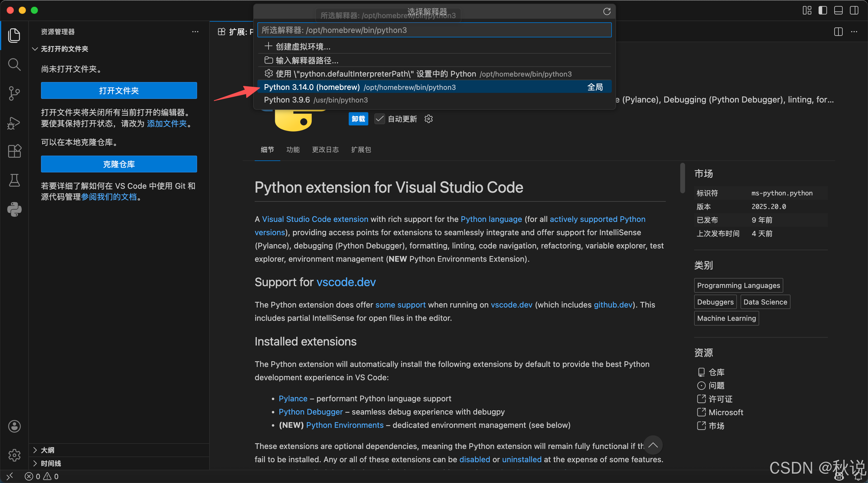Open the Extensions view icon
This screenshot has height=483, width=868.
click(14, 151)
